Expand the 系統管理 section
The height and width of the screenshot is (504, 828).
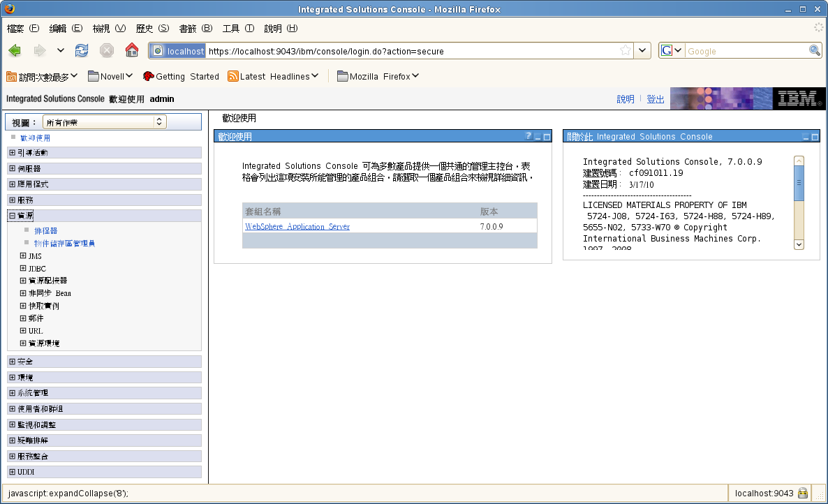pos(12,392)
